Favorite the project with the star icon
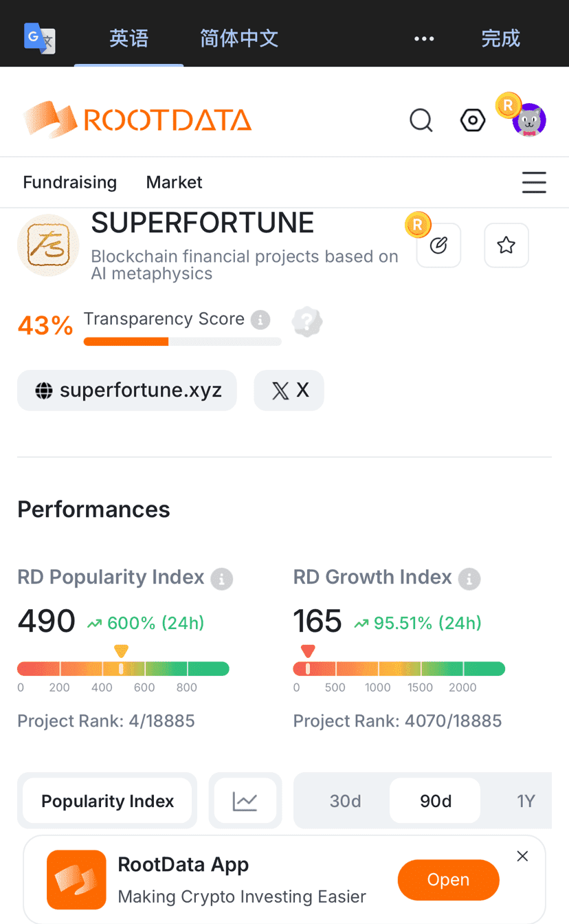Screen dimensions: 569x924 [x=506, y=245]
